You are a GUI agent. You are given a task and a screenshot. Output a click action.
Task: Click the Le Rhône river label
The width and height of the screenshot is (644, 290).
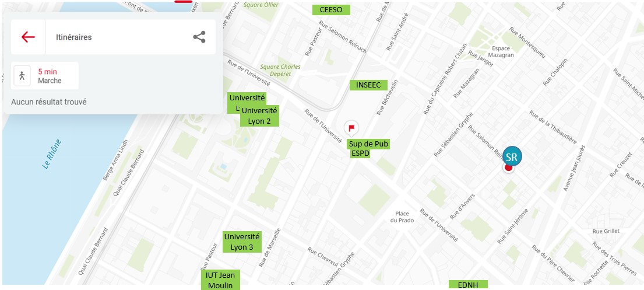coord(52,154)
